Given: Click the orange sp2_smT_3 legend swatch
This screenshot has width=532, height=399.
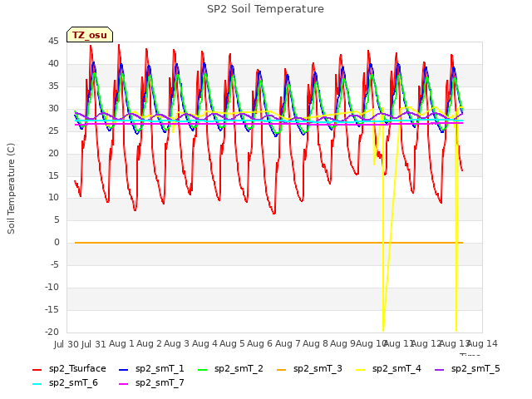Looking at the screenshot, I should [282, 369].
